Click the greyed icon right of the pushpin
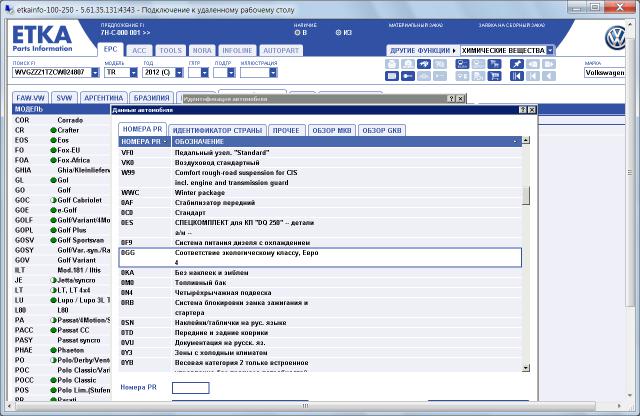Image resolution: width=640 pixels, height=416 pixels. [x=532, y=64]
